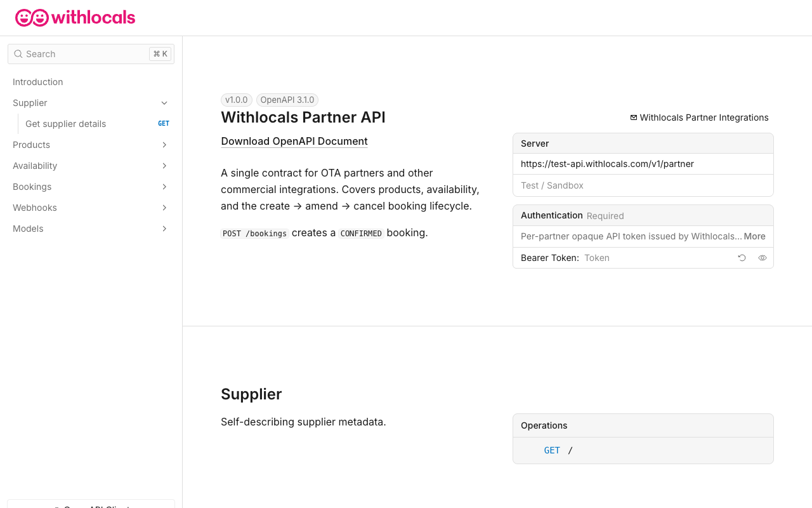Click the GET badge in sidebar
The image size is (812, 508).
[x=164, y=124]
